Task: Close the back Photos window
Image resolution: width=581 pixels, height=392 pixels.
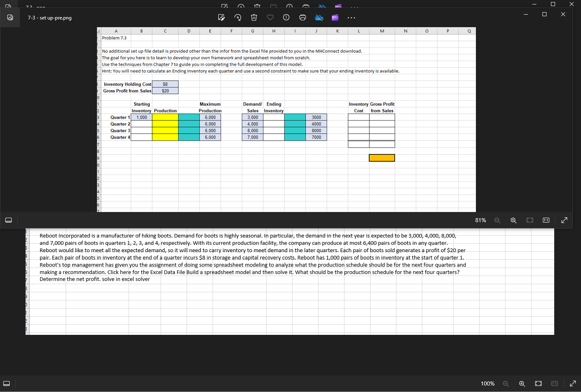Action: [x=572, y=4]
